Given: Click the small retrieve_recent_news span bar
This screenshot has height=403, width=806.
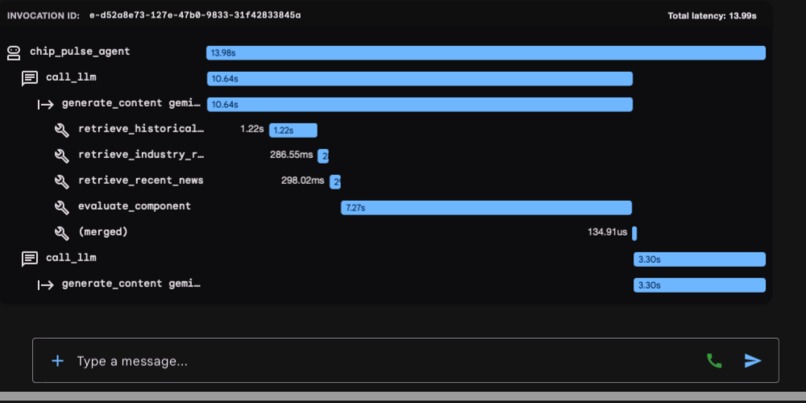Looking at the screenshot, I should coord(335,182).
